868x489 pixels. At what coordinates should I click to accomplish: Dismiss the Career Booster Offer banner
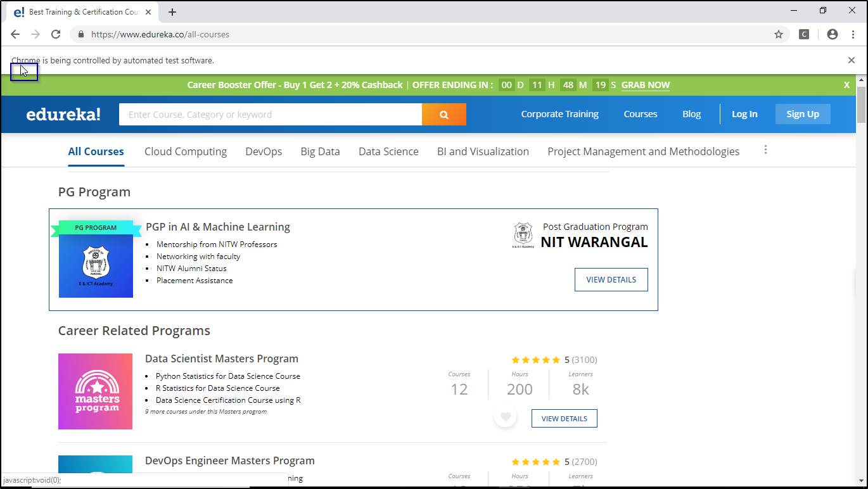846,84
